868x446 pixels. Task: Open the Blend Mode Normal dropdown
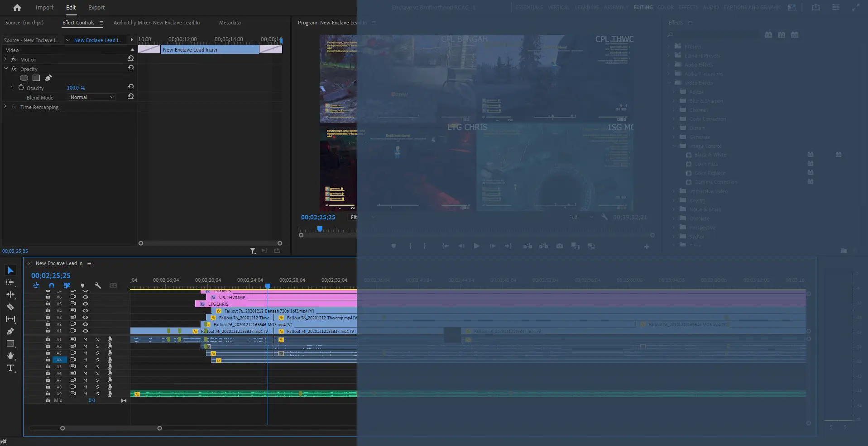(x=91, y=97)
